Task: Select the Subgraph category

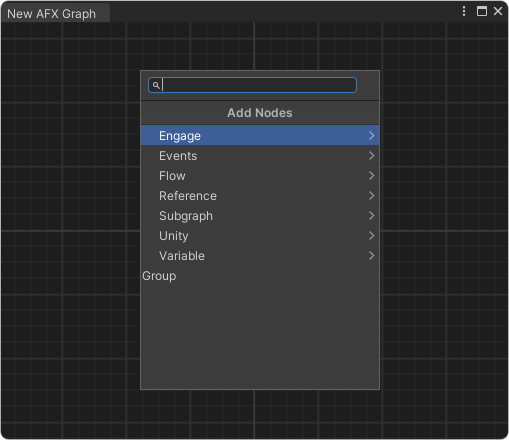Action: click(x=260, y=216)
